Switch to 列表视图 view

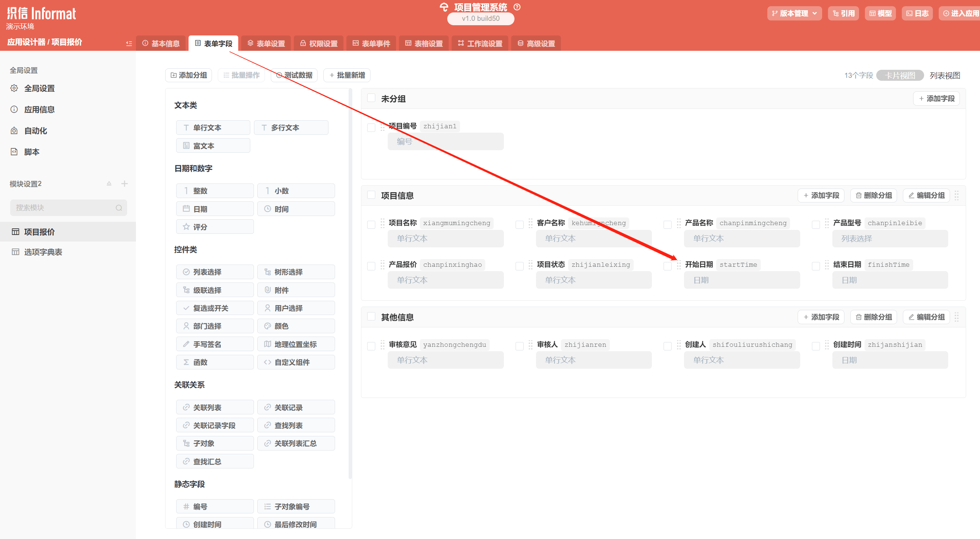click(944, 75)
